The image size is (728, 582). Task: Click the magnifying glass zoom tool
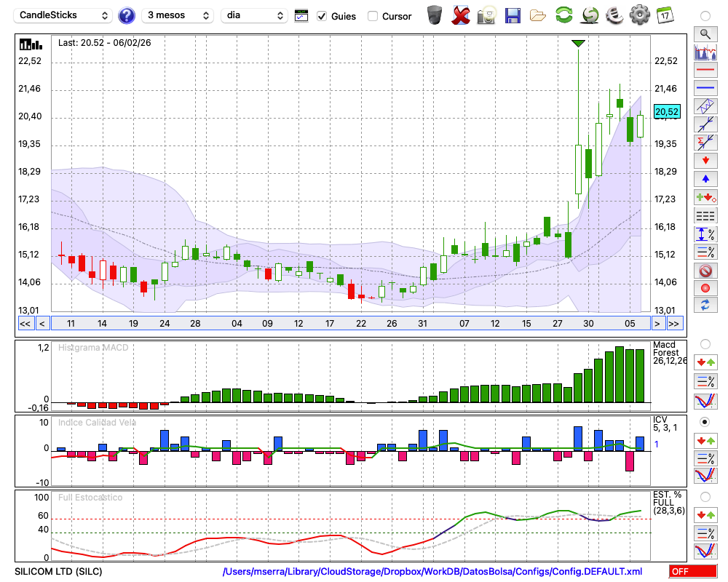coord(705,33)
